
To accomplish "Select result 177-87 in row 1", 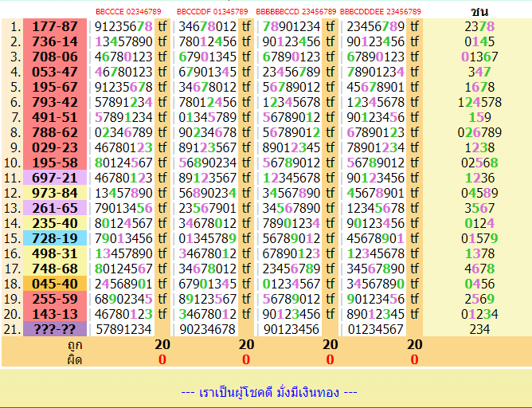I will [55, 26].
